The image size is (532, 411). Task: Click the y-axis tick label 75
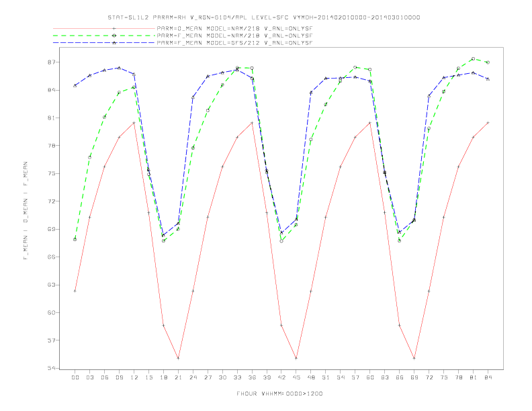coord(52,174)
